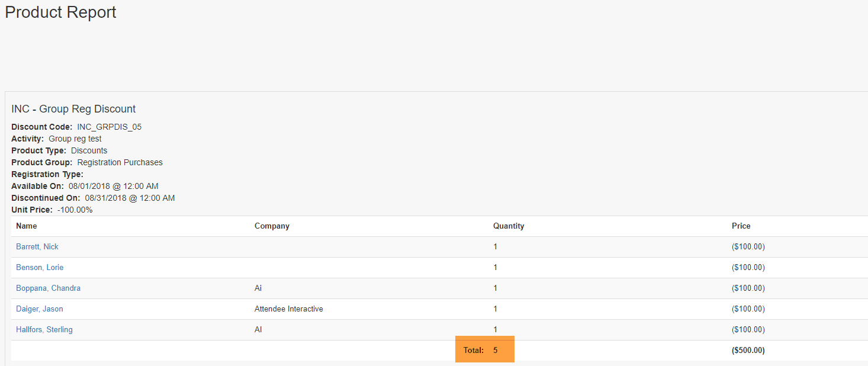Click the ($500.00) total price
The image size is (868, 366).
[748, 350]
